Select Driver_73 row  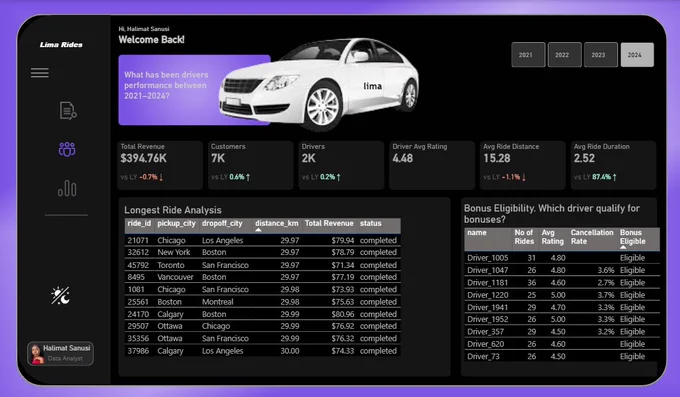click(562, 356)
